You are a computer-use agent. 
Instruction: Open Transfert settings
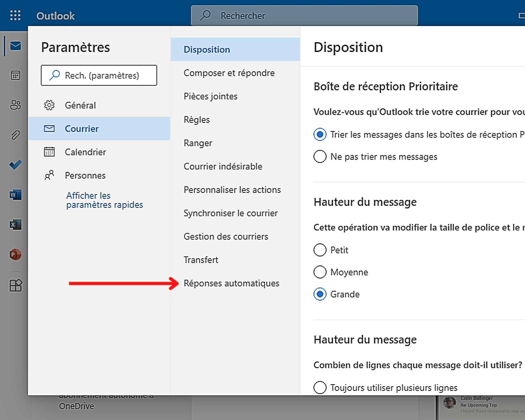pyautogui.click(x=235, y=260)
